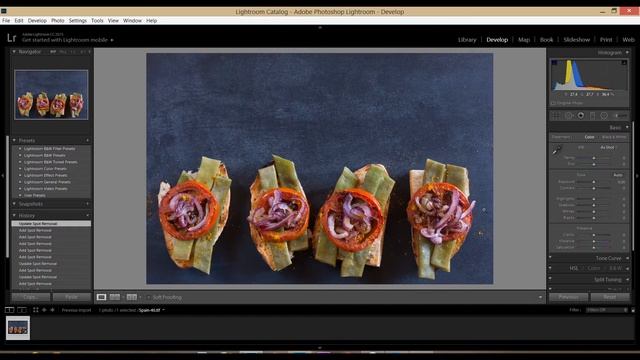Collapse the Presets panel

(14, 140)
